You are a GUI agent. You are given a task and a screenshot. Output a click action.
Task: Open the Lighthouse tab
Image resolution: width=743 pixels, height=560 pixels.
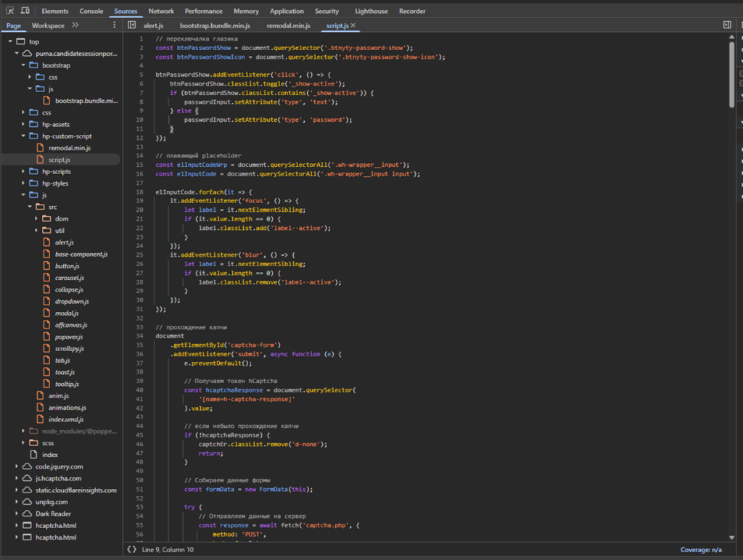click(371, 11)
